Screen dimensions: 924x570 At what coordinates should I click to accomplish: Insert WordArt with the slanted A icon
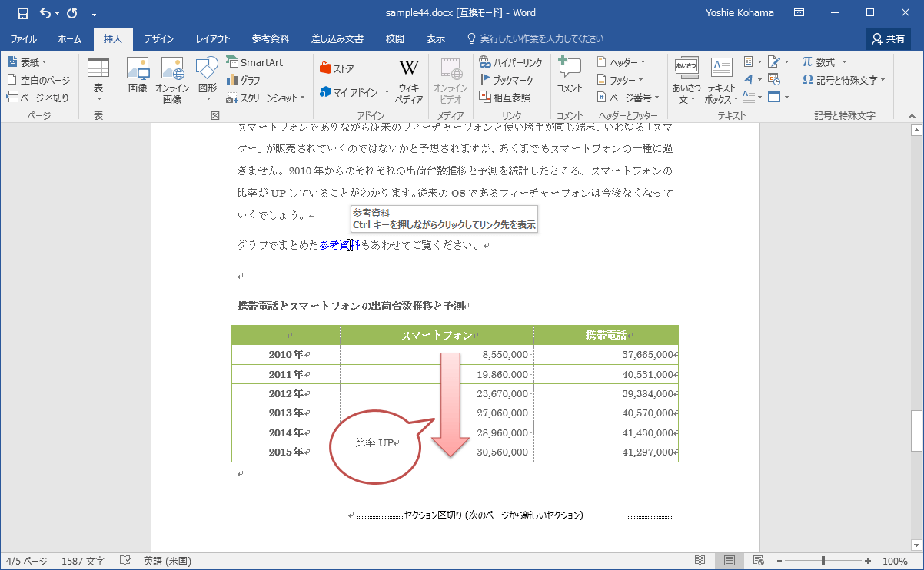753,80
